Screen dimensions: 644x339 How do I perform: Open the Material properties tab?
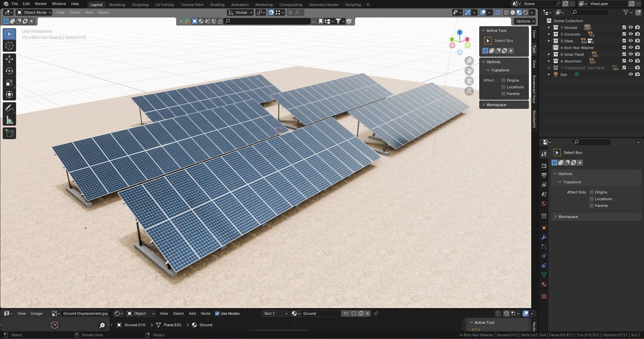(544, 284)
